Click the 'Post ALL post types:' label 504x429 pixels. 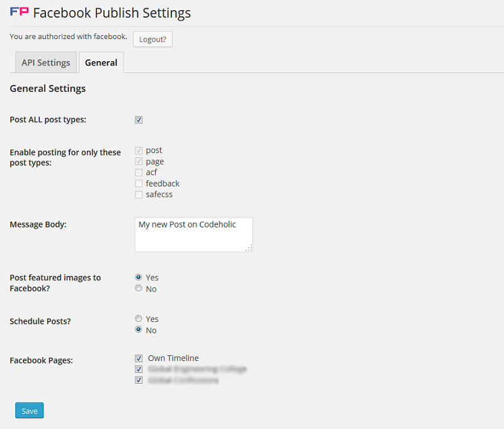coord(48,120)
